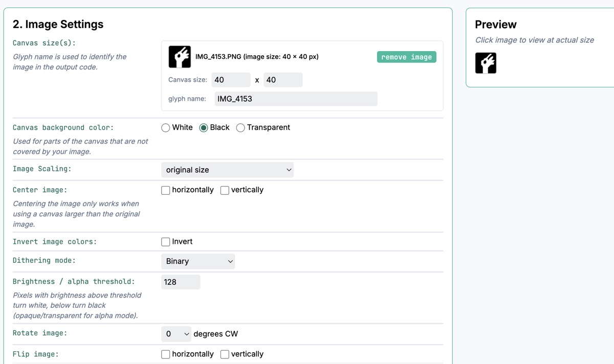Click the IMG_4153 thumbnail in Image Settings
This screenshot has height=364, width=614.
point(180,57)
